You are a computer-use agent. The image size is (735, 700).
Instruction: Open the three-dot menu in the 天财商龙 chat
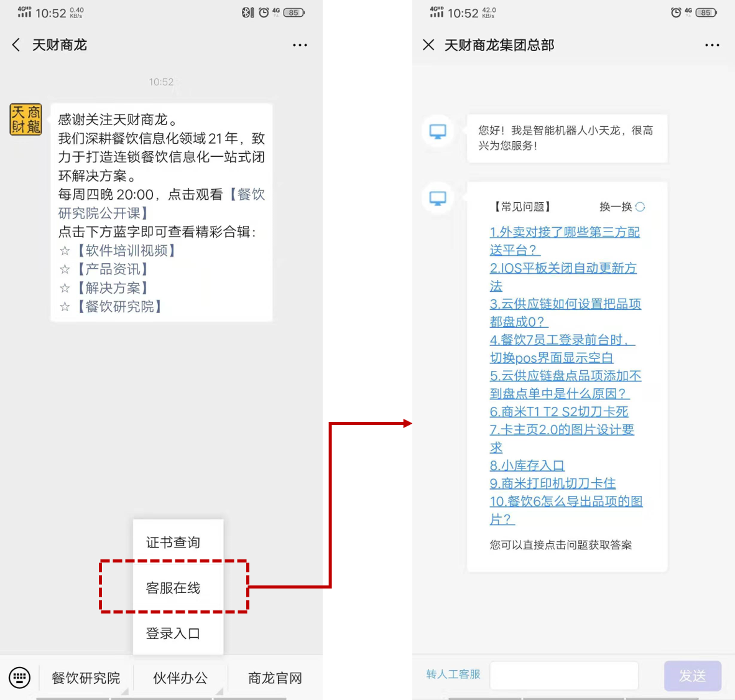tap(300, 45)
